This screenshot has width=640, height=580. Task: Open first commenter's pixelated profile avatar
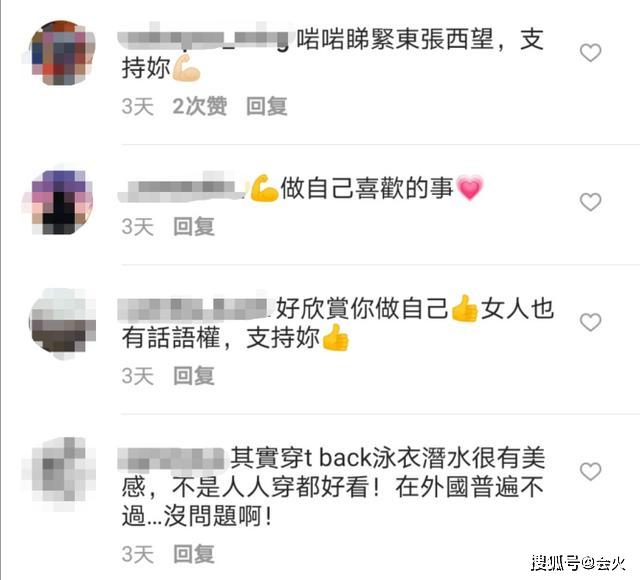click(62, 53)
